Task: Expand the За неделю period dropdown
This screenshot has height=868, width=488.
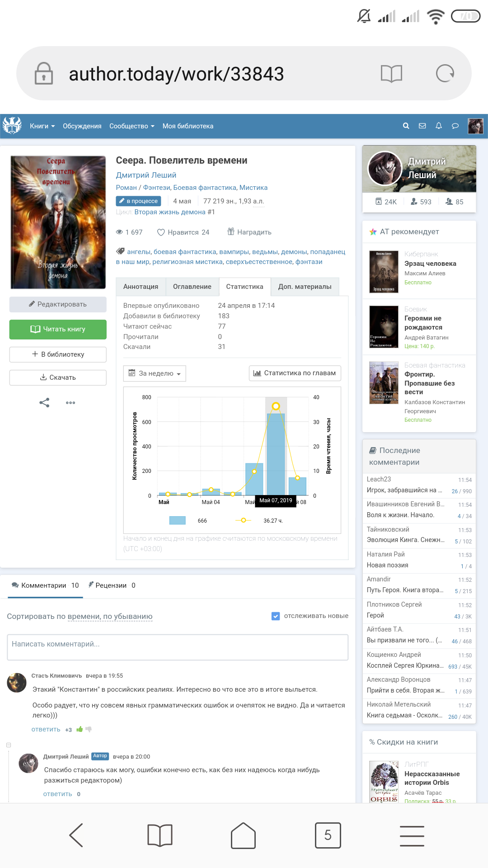Action: pyautogui.click(x=155, y=373)
